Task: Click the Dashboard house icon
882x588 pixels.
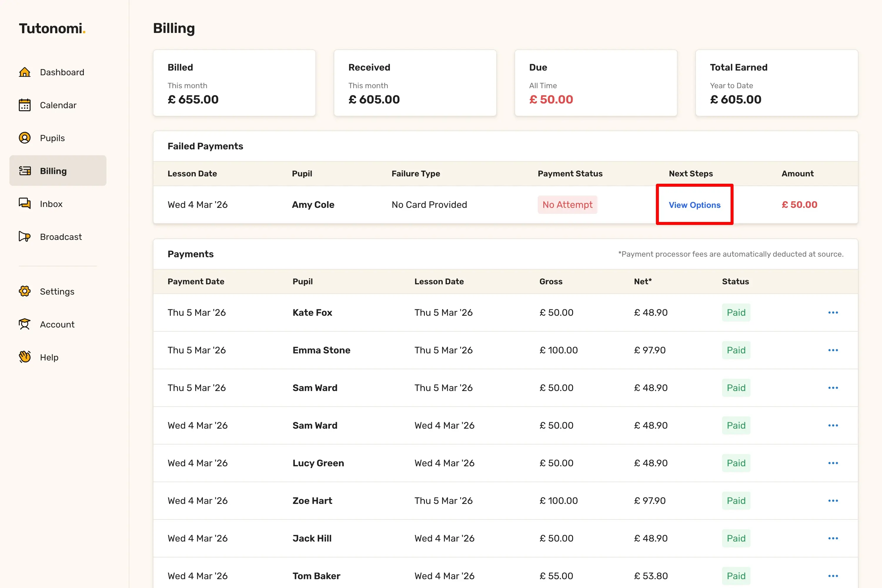Action: (x=25, y=72)
